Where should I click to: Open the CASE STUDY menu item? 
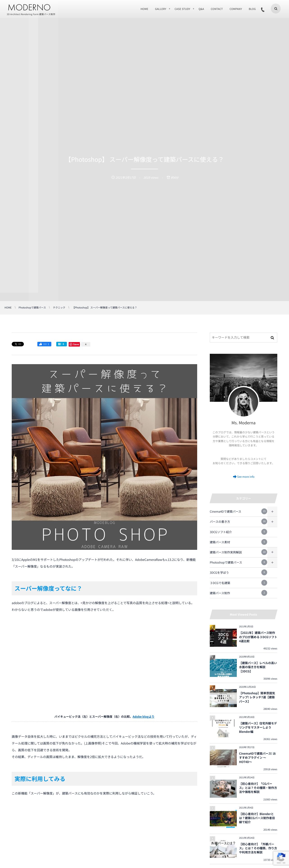182,9
